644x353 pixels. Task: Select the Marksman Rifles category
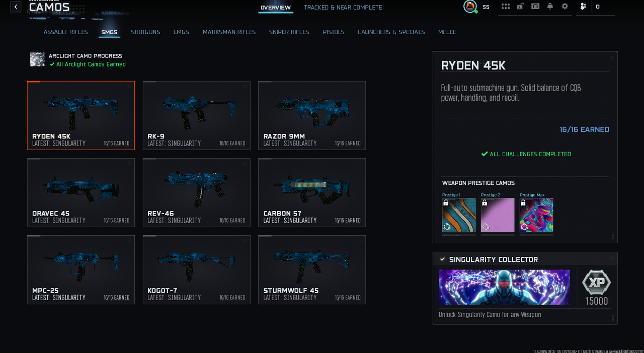tap(229, 32)
